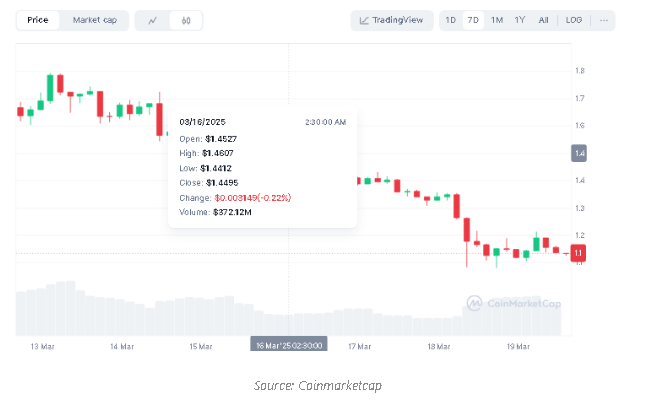Click the 16 Mar'25 02:30:00 time marker
654x416 pixels.
[x=288, y=345]
